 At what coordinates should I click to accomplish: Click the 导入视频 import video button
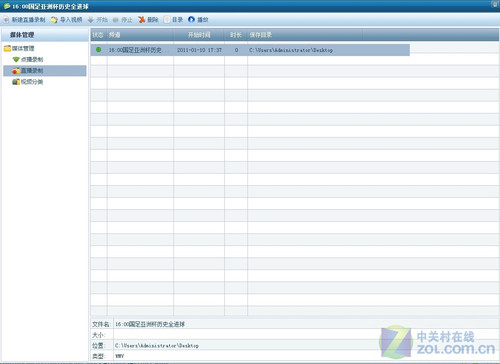(66, 20)
